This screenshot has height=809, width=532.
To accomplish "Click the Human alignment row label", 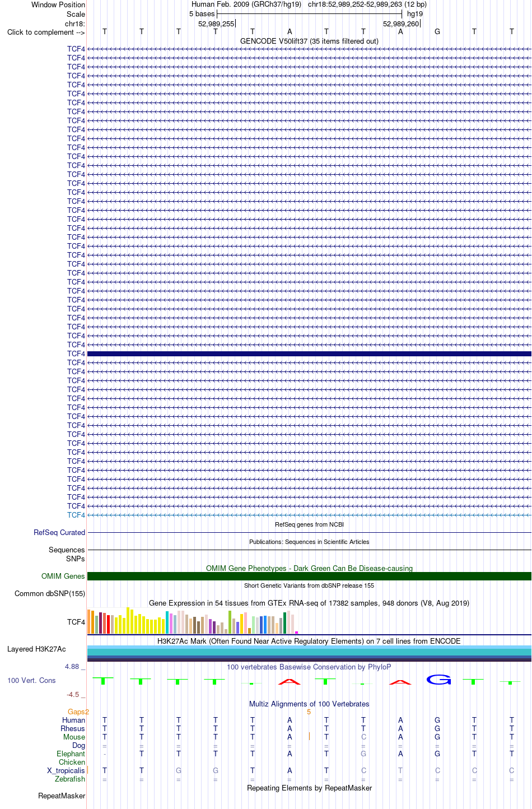I will coord(74,720).
